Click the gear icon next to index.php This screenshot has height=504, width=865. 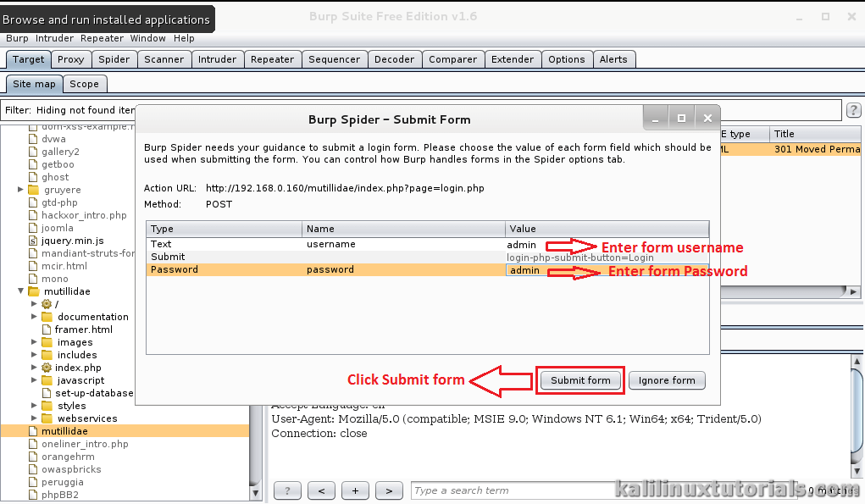tap(47, 368)
